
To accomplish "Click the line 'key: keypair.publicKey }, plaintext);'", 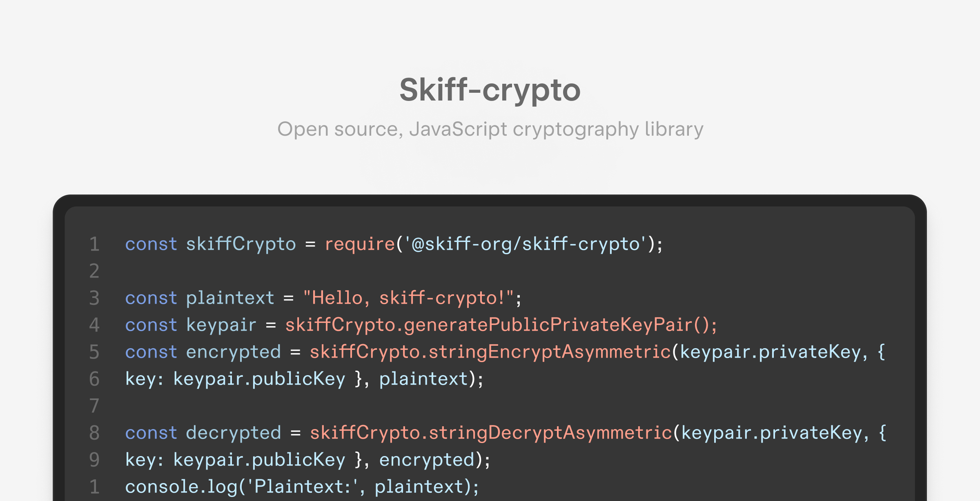I will pos(305,379).
